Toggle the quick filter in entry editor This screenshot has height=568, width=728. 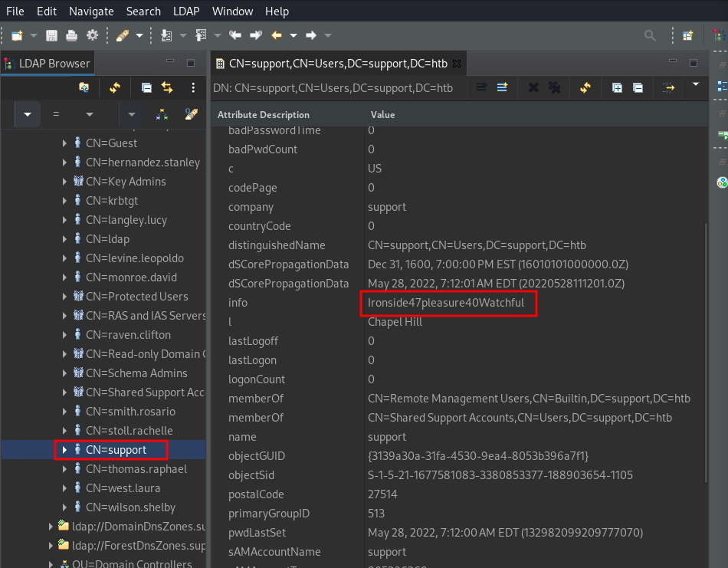coord(669,87)
